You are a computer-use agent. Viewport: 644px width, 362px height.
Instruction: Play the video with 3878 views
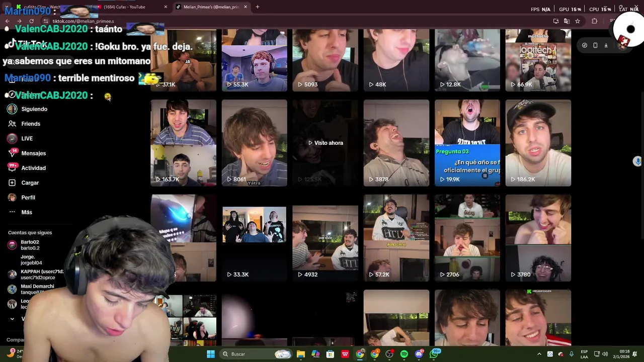396,143
